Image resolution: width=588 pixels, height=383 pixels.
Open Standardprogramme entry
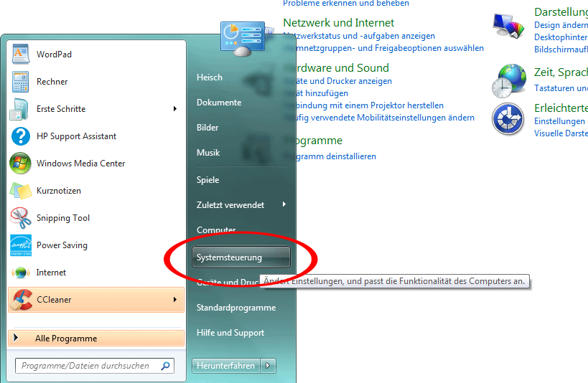[x=236, y=308]
